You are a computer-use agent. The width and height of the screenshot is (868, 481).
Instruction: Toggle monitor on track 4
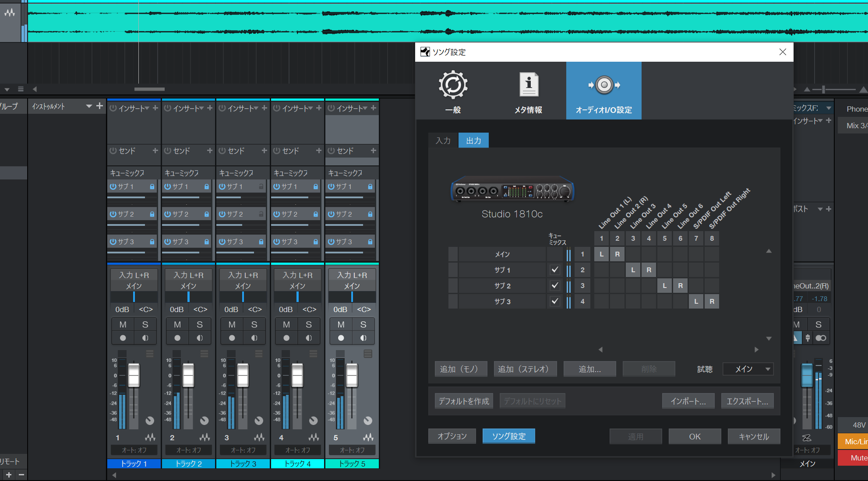[309, 338]
